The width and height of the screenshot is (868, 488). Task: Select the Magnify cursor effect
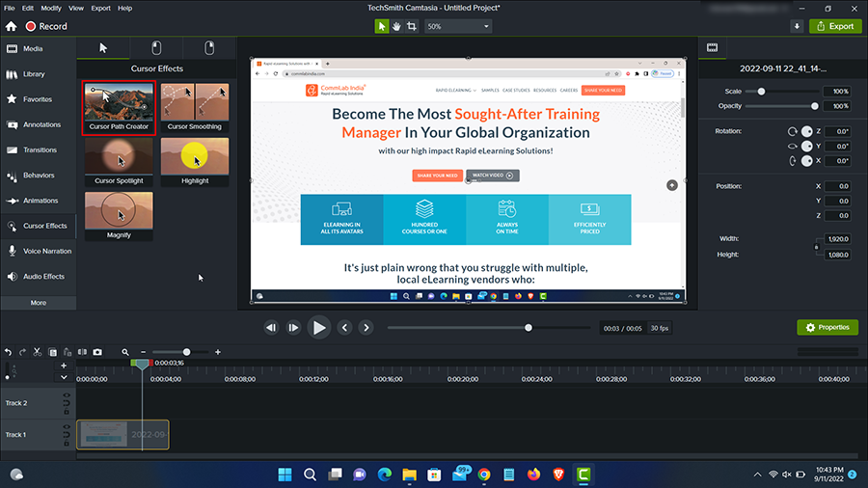coord(119,216)
